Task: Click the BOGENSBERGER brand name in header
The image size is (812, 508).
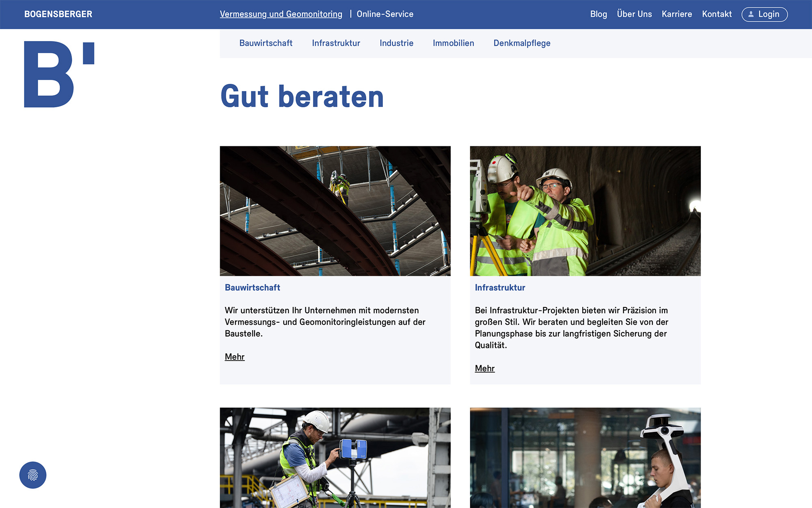Action: tap(58, 14)
